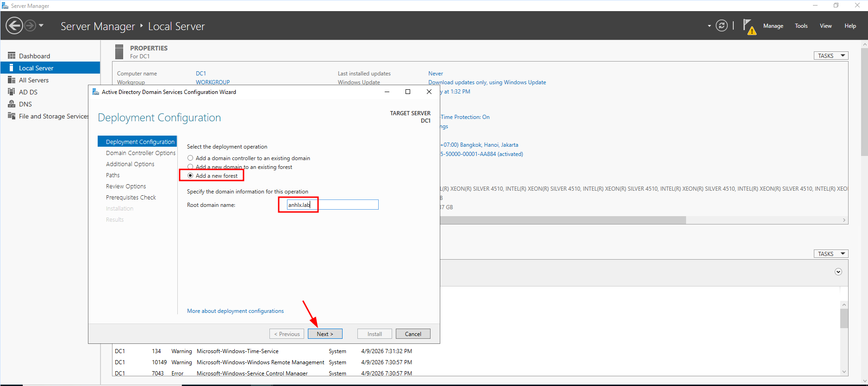This screenshot has height=386, width=868.
Task: Open the notifications flag with warning
Action: pos(749,26)
